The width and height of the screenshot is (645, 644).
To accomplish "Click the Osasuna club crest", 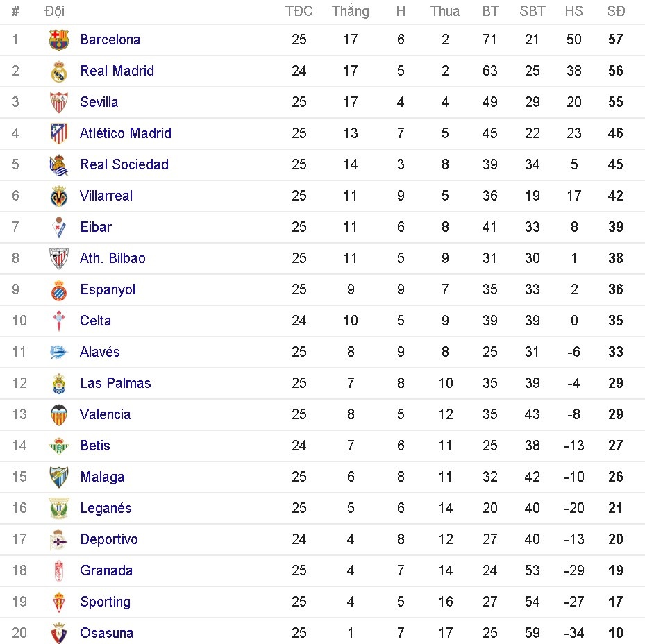I will tap(59, 633).
